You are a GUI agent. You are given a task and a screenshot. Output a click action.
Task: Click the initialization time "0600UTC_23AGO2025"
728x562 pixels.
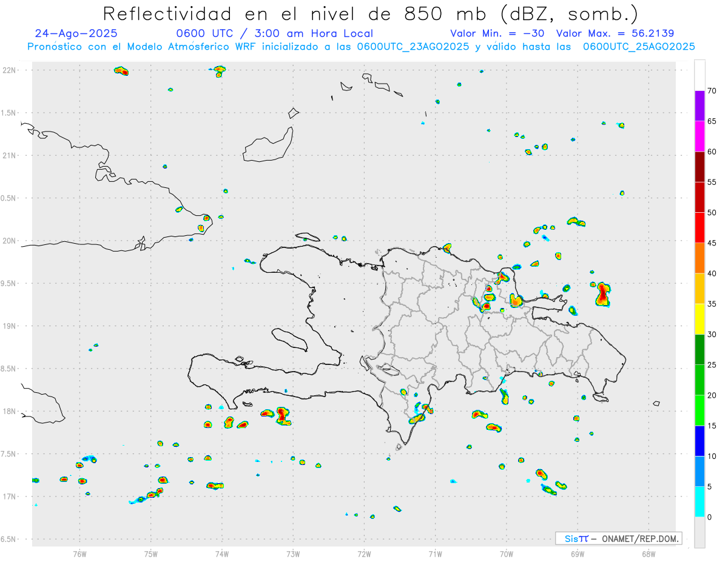[x=413, y=47]
